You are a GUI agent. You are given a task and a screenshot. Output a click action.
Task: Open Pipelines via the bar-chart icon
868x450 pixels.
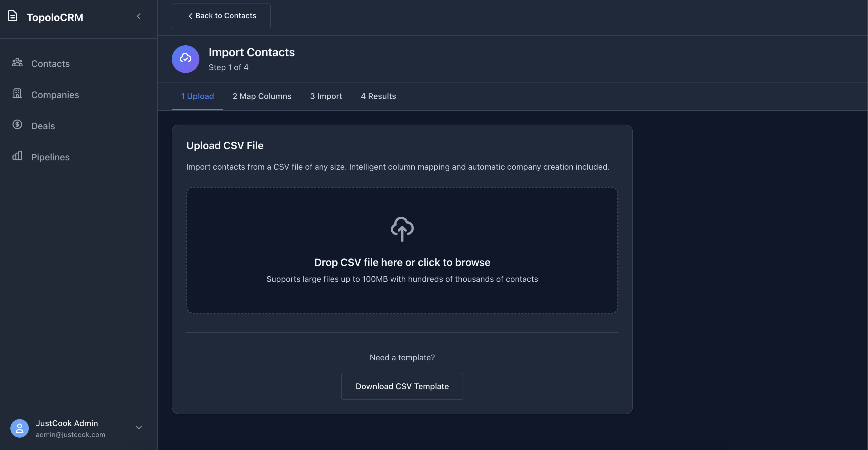[x=17, y=156]
